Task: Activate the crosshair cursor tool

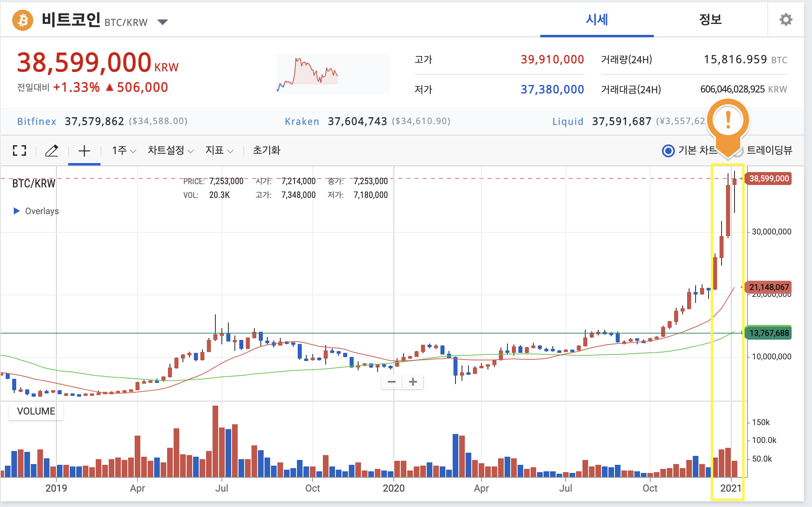Action: tap(84, 151)
